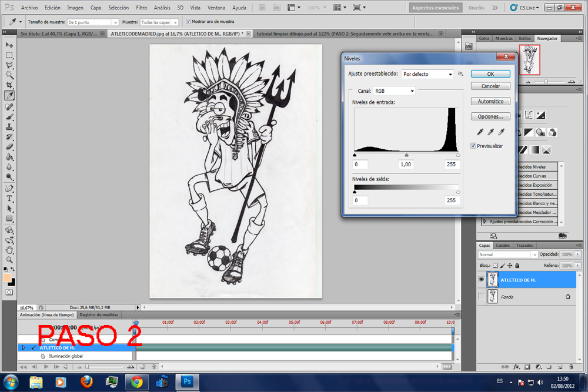The image size is (588, 392).
Task: Select the Zoom tool in toolbox
Action: tap(9, 260)
